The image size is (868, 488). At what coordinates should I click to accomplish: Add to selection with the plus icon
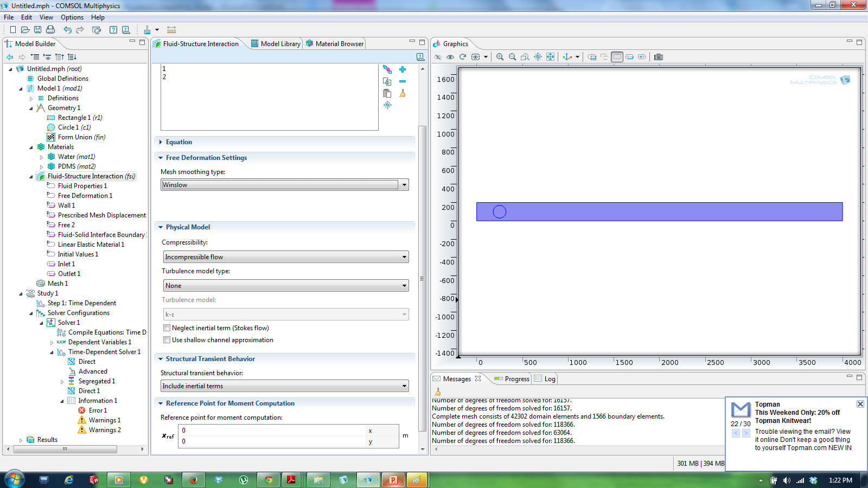(x=403, y=69)
